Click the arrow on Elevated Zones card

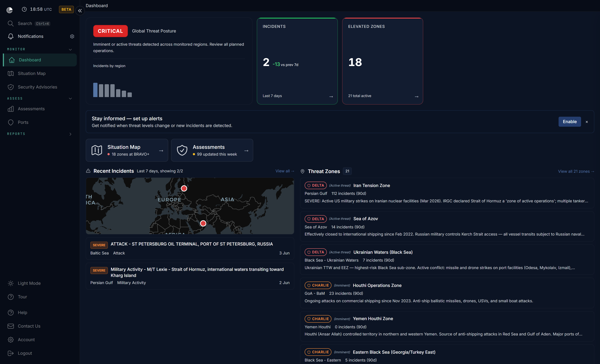tap(417, 97)
